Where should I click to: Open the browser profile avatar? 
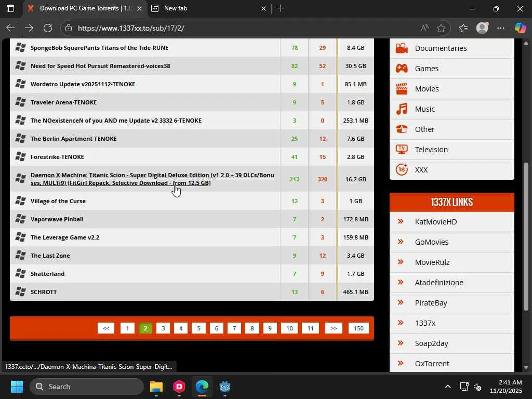pos(482,28)
